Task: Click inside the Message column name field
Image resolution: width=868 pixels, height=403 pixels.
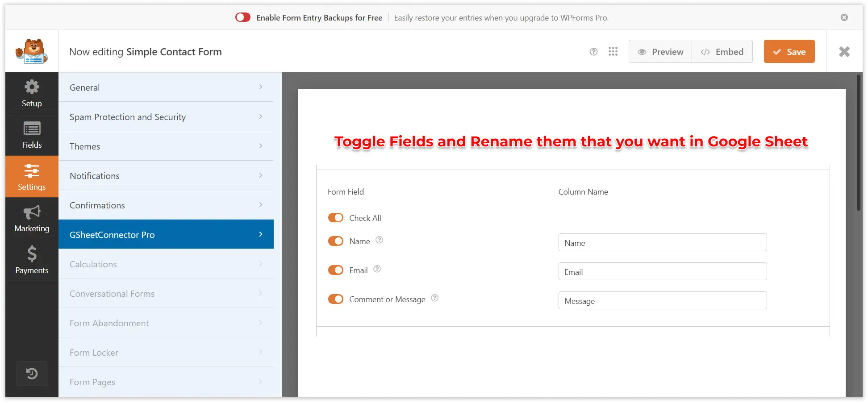Action: pos(662,300)
